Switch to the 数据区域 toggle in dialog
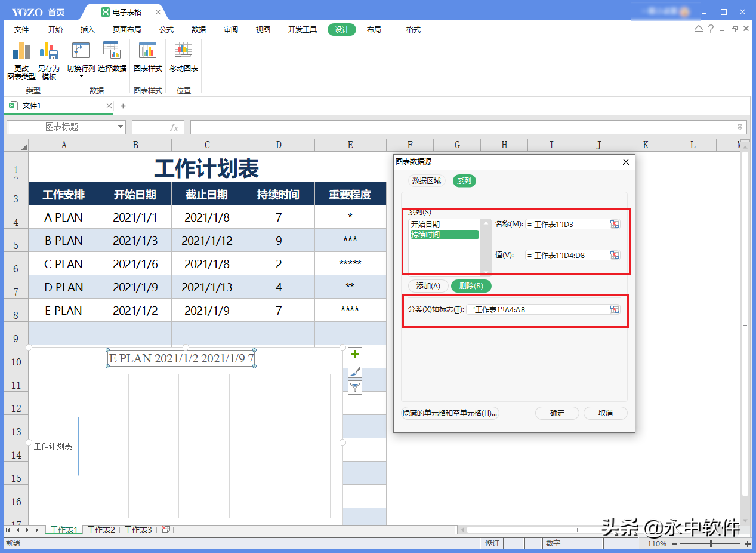756x553 pixels. (427, 181)
